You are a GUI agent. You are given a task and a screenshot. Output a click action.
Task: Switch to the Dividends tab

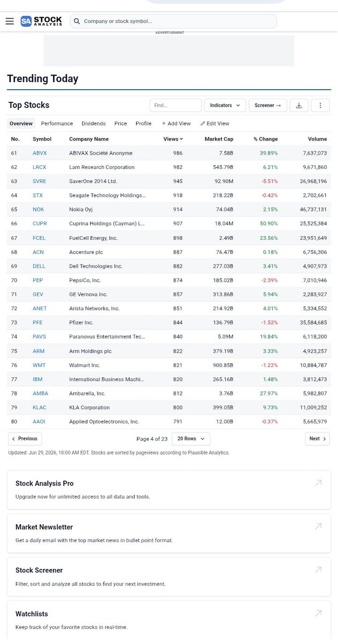tap(93, 123)
